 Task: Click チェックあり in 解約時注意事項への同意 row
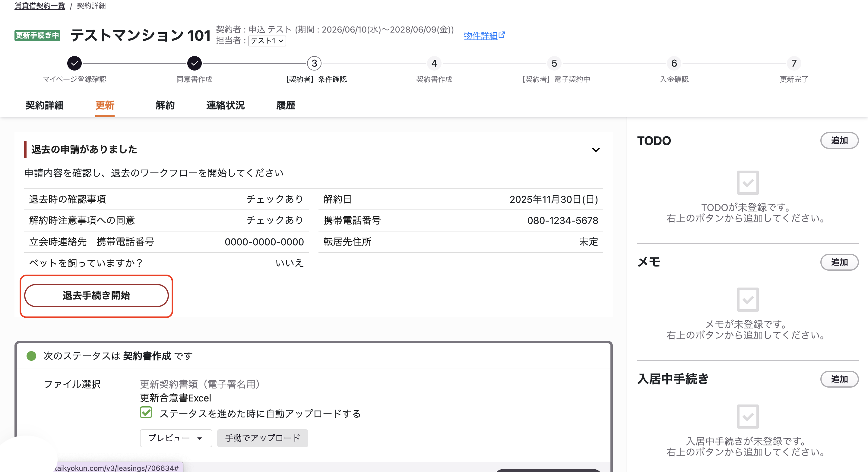275,220
